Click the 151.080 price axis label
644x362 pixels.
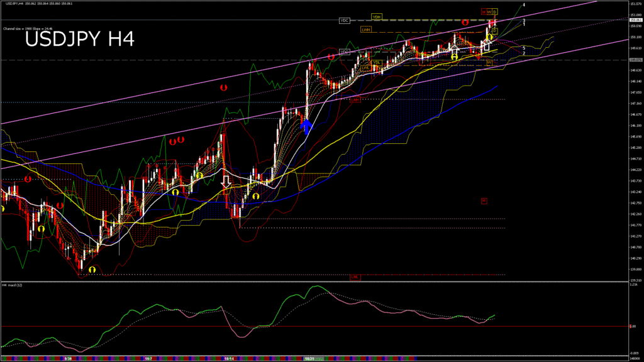pyautogui.click(x=635, y=15)
